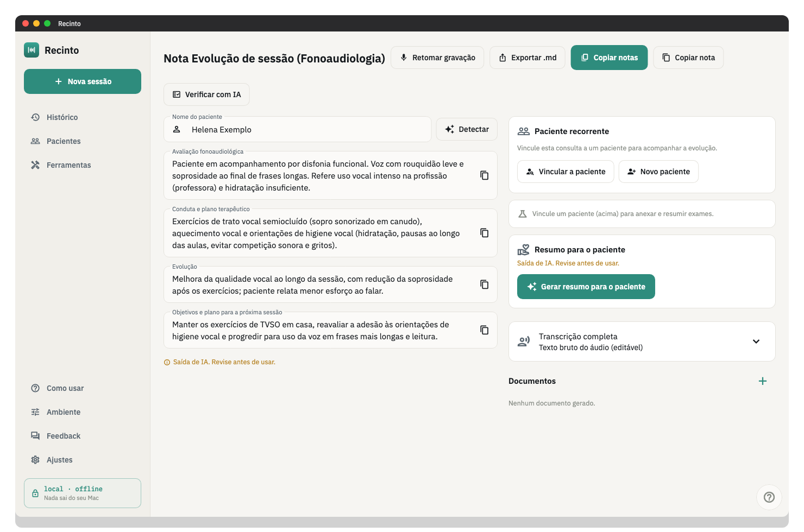This screenshot has height=532, width=804.
Task: Click Detectar to detect patient name
Action: pyautogui.click(x=467, y=129)
